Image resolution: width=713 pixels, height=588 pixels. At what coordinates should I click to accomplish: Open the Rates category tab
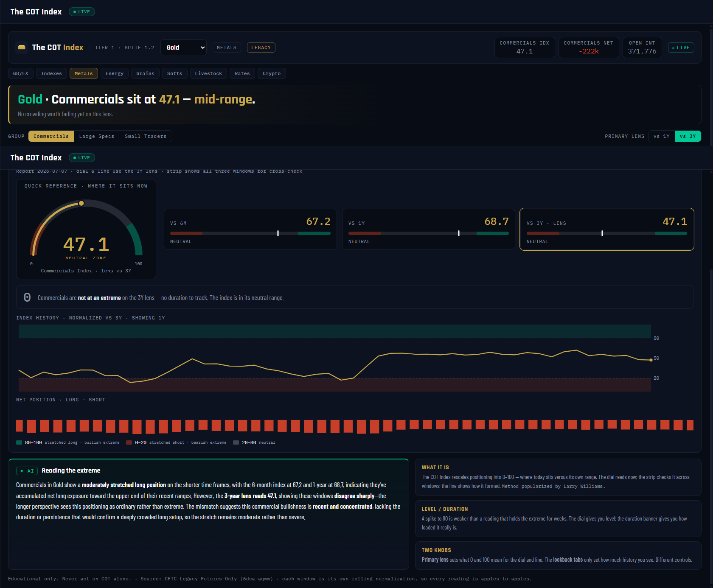[242, 73]
